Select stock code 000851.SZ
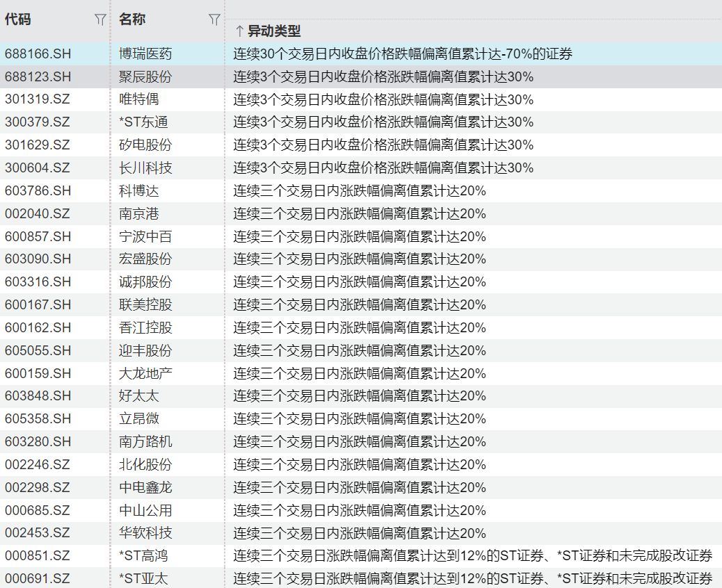The image size is (722, 588). pos(38,556)
